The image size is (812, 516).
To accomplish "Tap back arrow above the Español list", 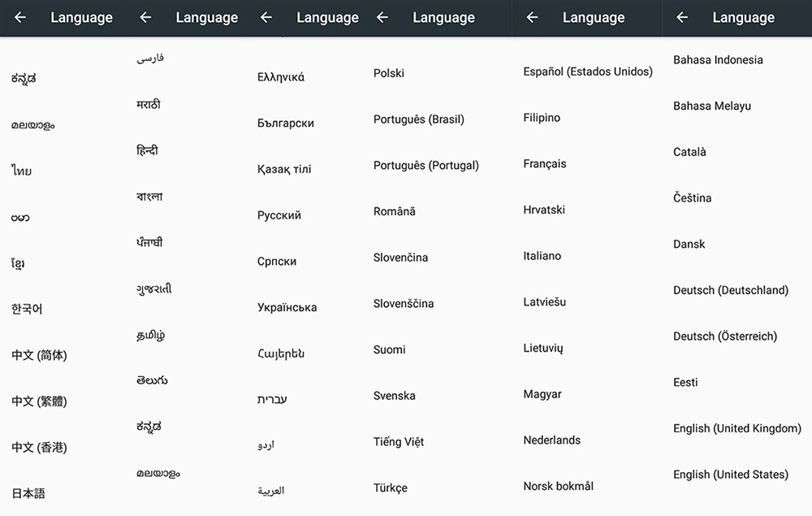I will tap(533, 17).
